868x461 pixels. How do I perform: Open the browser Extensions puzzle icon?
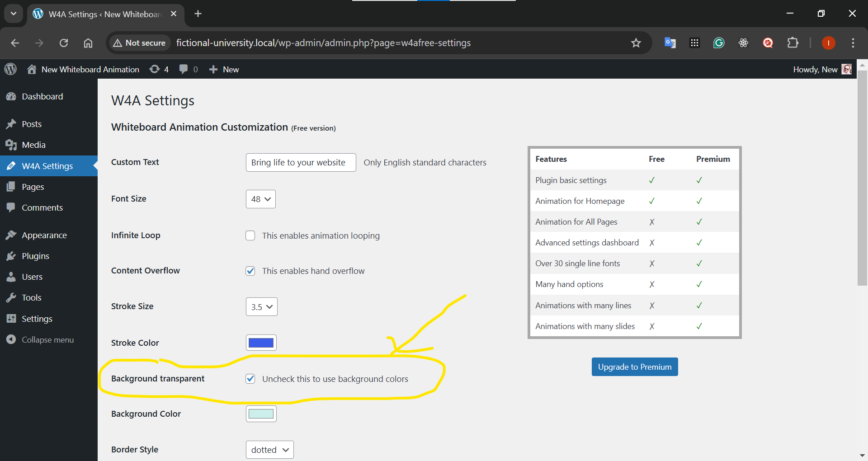[x=793, y=43]
